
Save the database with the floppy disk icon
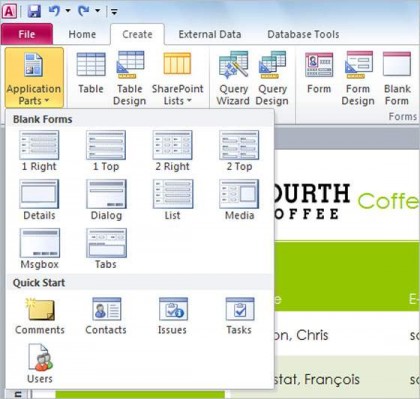pos(34,11)
